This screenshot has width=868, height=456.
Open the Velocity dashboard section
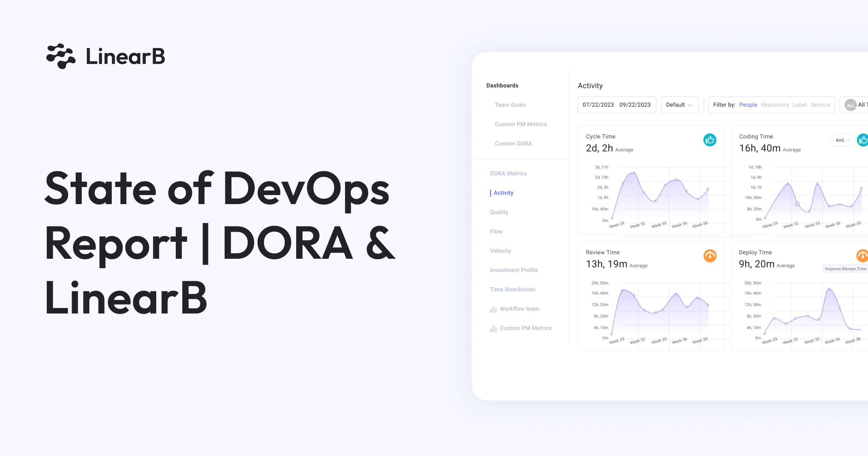500,250
